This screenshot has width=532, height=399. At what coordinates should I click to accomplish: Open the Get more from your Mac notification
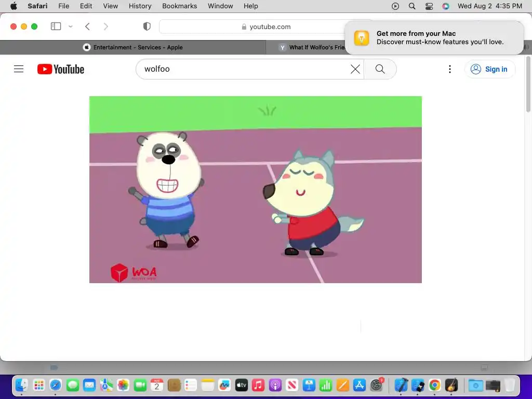pyautogui.click(x=434, y=37)
